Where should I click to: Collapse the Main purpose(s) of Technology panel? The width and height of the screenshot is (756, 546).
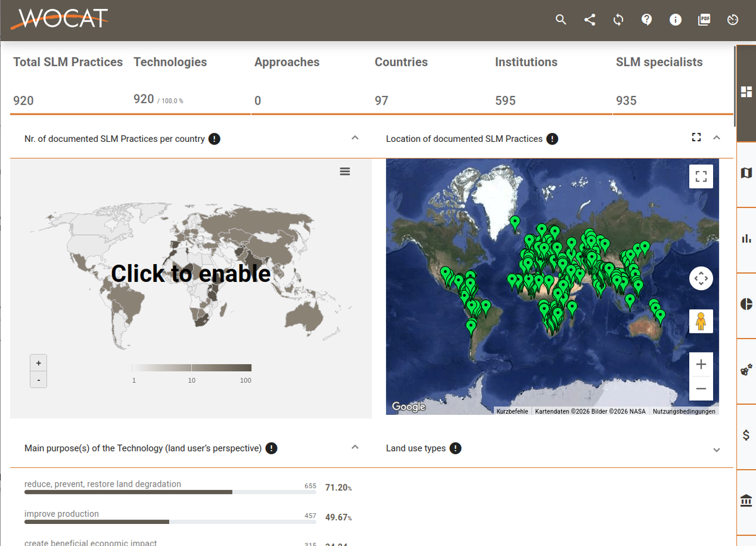(x=355, y=448)
